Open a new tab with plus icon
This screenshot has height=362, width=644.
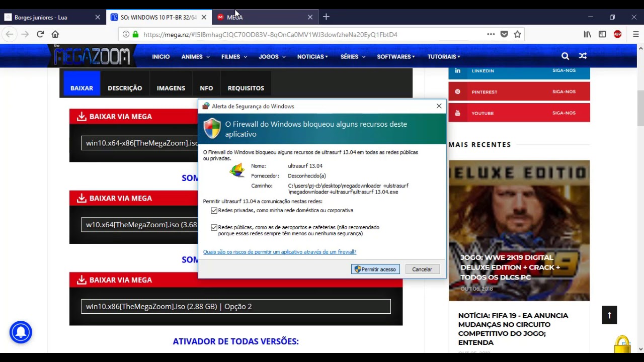tap(326, 17)
